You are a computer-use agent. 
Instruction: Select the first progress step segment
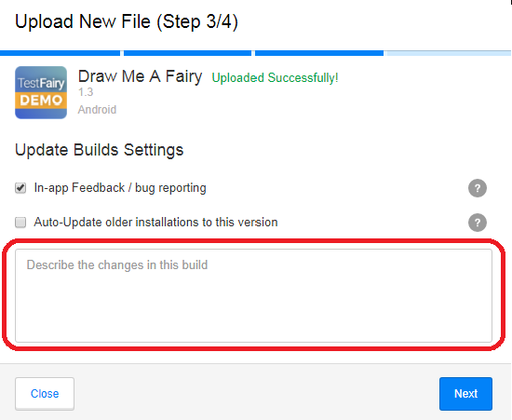click(x=61, y=53)
